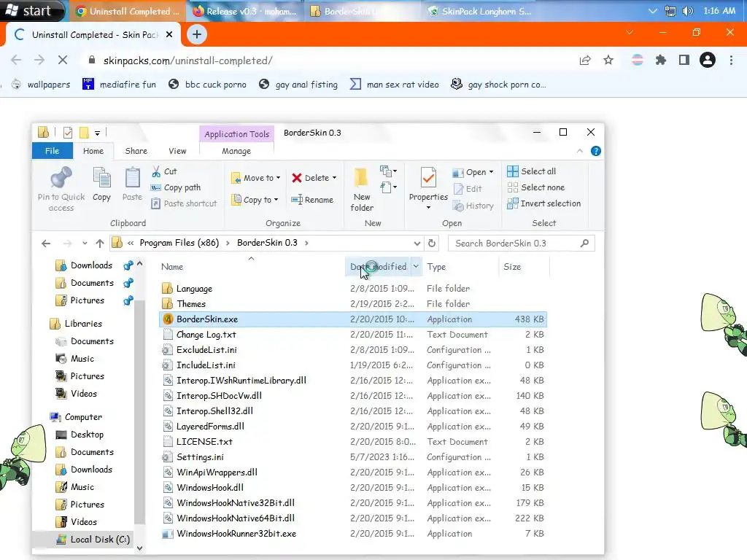Click Program Files (x86) in breadcrumb
747x560 pixels.
click(179, 243)
